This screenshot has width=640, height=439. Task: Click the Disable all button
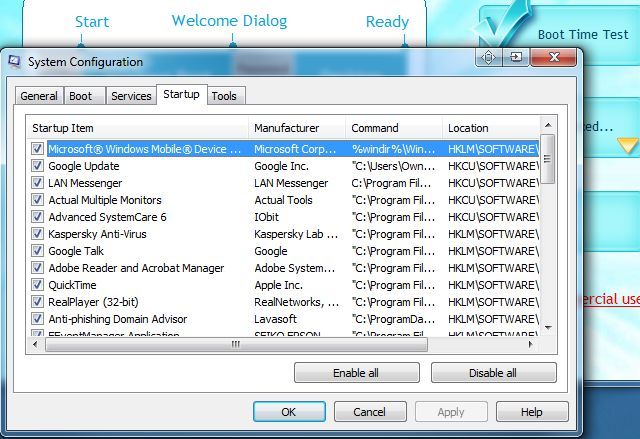pos(493,373)
